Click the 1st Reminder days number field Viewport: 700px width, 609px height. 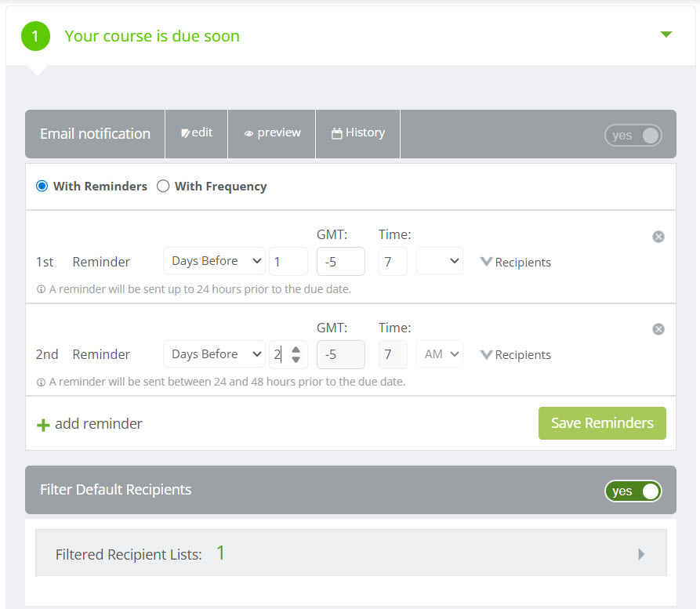click(x=288, y=261)
